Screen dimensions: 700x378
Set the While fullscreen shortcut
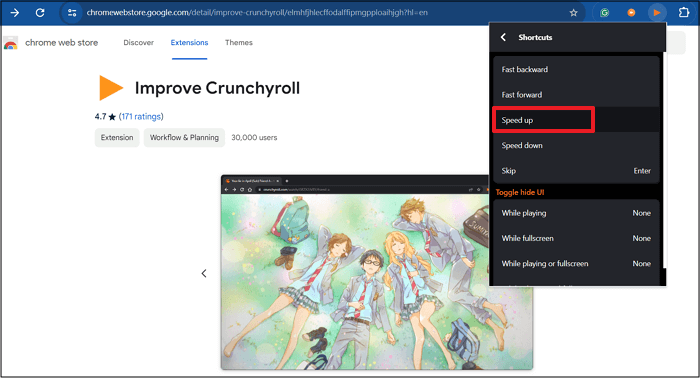coord(576,238)
